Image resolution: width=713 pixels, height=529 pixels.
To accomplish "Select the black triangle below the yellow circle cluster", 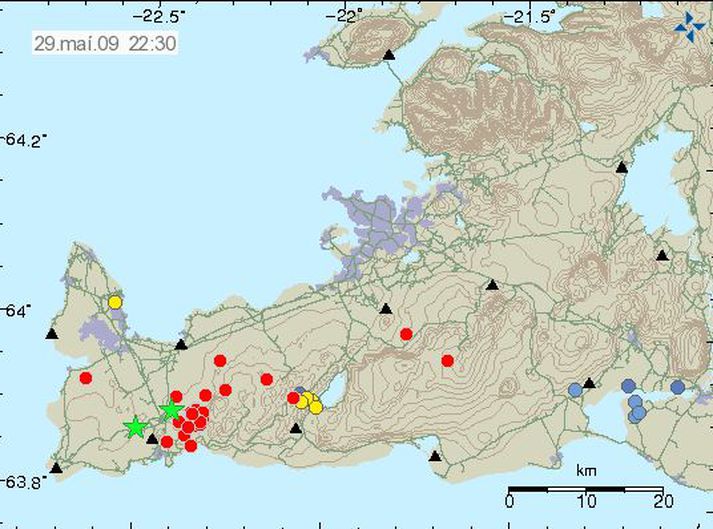I will tap(296, 428).
